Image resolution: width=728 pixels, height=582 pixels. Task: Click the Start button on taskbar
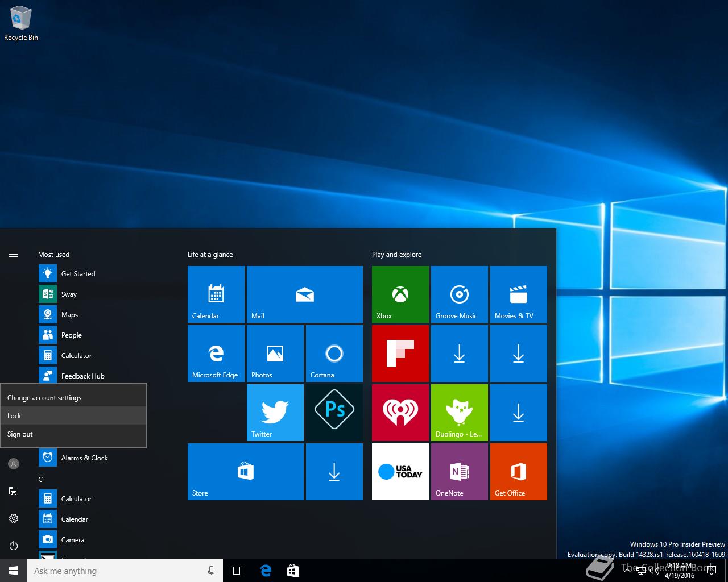[x=14, y=571]
